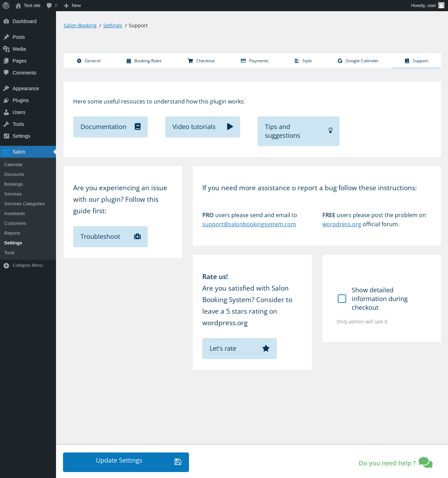Click the green chat bubbles help icon
The height and width of the screenshot is (478, 448).
click(426, 463)
